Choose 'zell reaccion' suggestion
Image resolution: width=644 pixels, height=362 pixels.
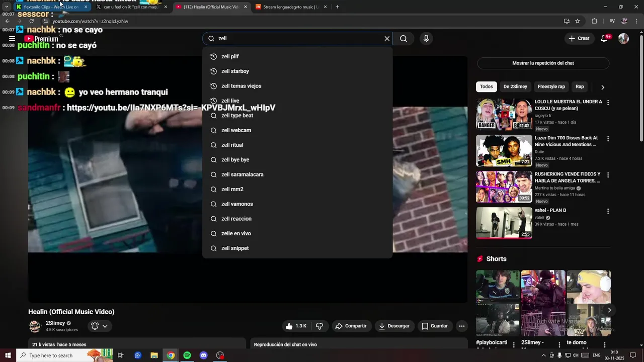297,219
